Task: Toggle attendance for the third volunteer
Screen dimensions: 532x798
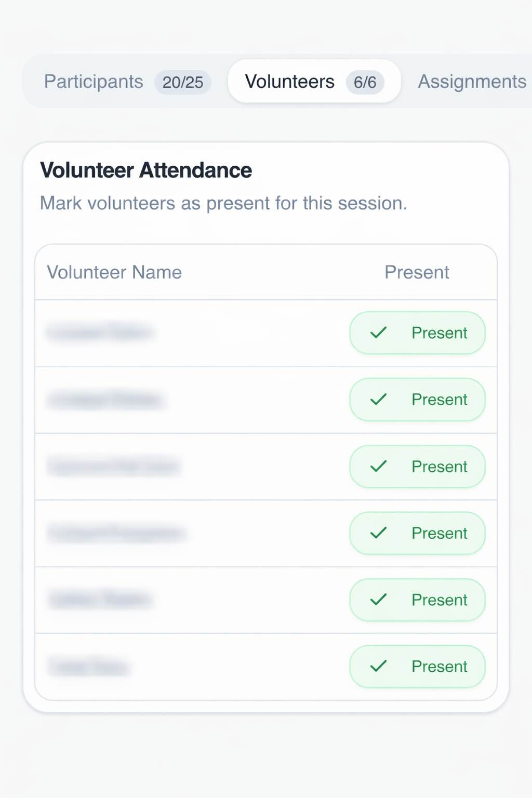Action: 417,466
